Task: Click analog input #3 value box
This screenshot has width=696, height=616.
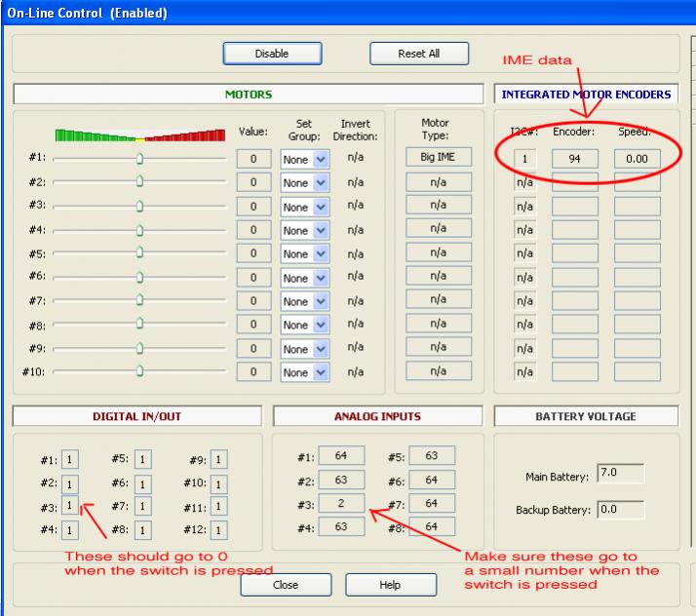Action: pos(344,503)
